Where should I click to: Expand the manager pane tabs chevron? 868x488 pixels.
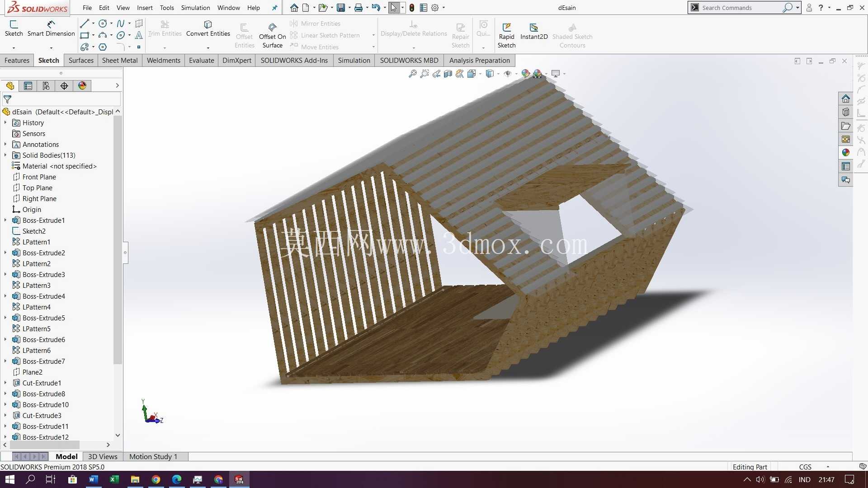click(x=117, y=85)
